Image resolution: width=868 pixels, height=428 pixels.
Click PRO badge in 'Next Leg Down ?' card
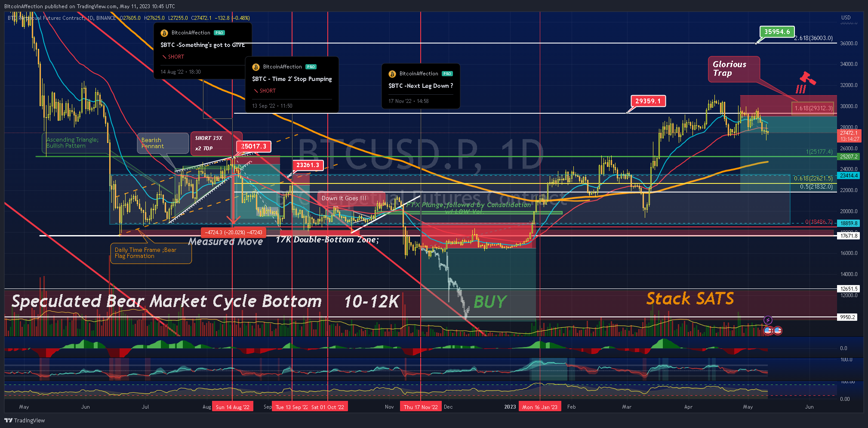click(447, 74)
